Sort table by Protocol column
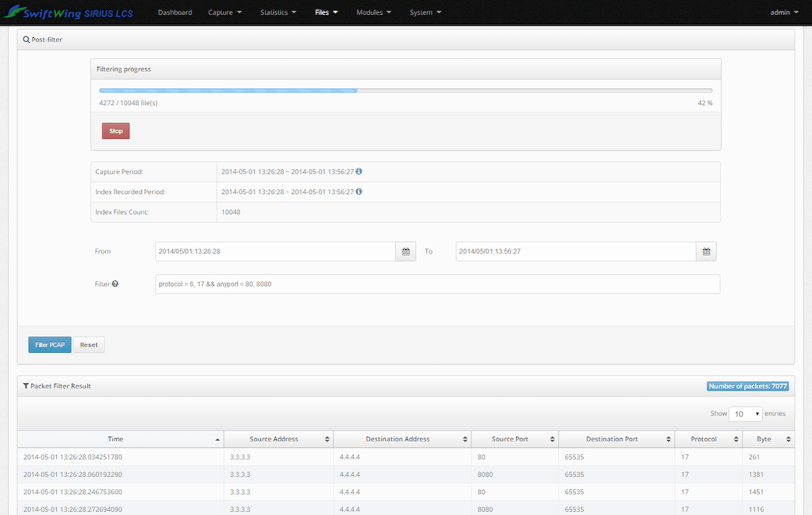This screenshot has height=515, width=812. (x=708, y=439)
